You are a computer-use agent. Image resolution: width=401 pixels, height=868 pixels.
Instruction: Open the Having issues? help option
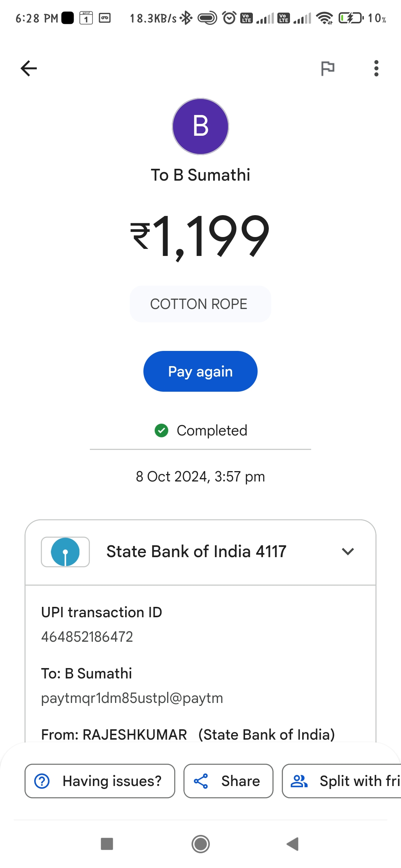click(x=100, y=781)
